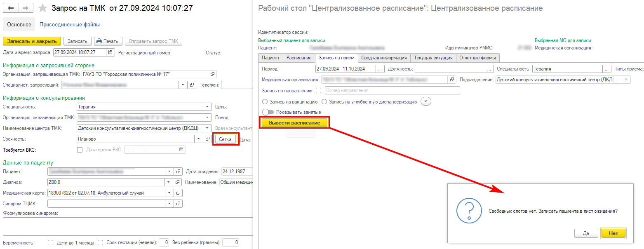
Task: Open Период selection with ellipsis button
Action: point(380,69)
